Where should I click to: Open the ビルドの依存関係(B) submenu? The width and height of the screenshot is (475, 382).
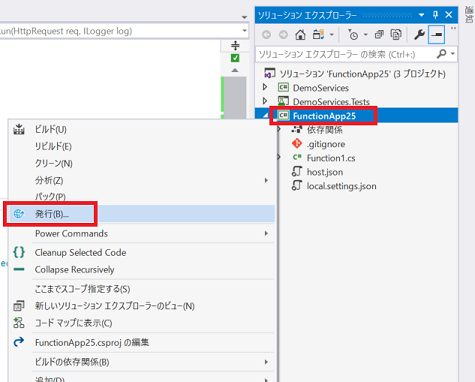(x=142, y=362)
